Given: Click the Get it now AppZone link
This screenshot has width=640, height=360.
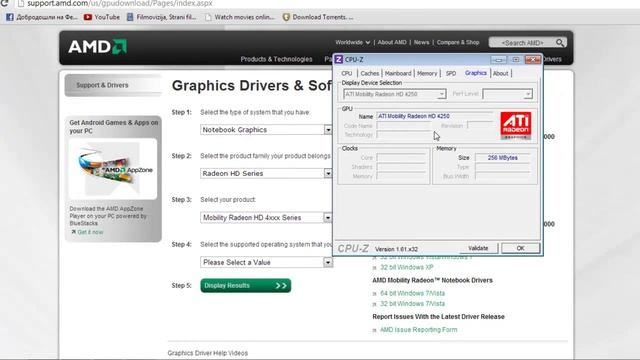Looking at the screenshot, I should click(90, 232).
